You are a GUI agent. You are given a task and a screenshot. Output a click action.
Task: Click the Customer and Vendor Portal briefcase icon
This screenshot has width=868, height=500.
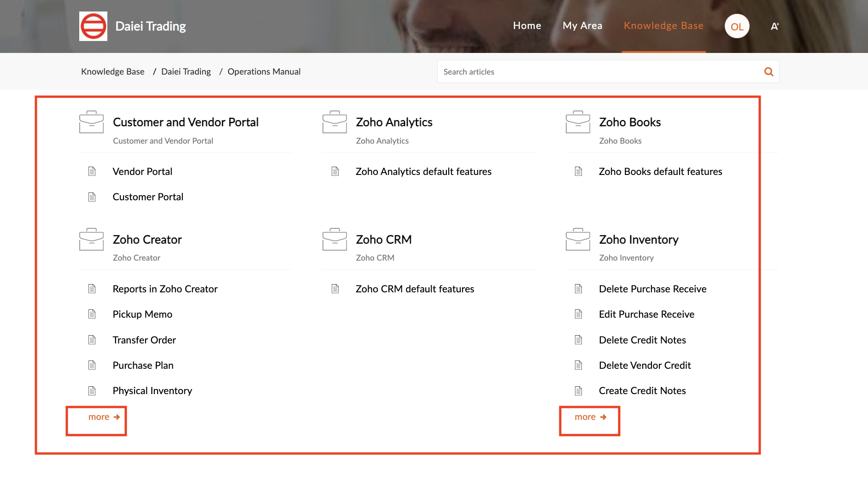pos(91,122)
